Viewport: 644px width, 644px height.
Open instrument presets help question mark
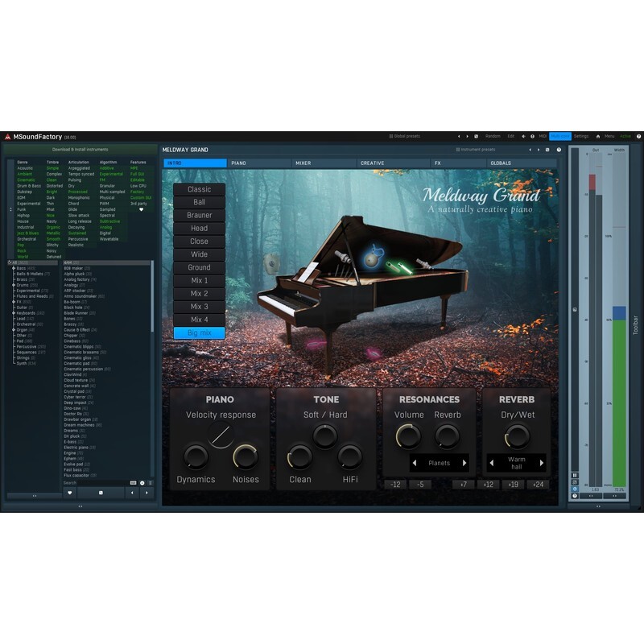click(559, 150)
